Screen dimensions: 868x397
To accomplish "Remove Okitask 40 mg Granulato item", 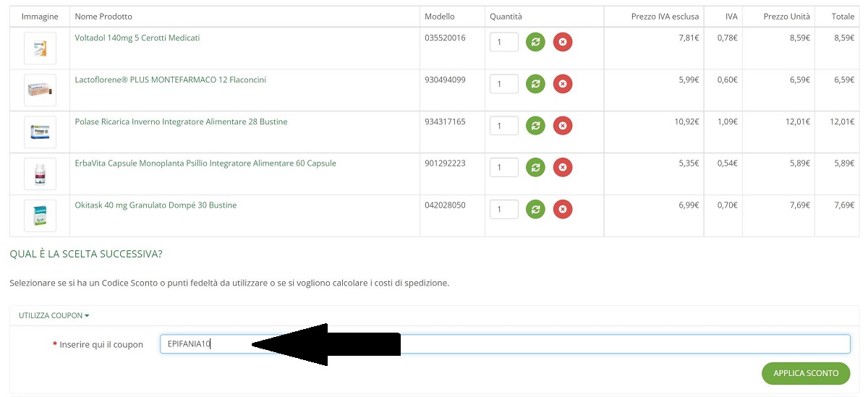I will [x=563, y=210].
